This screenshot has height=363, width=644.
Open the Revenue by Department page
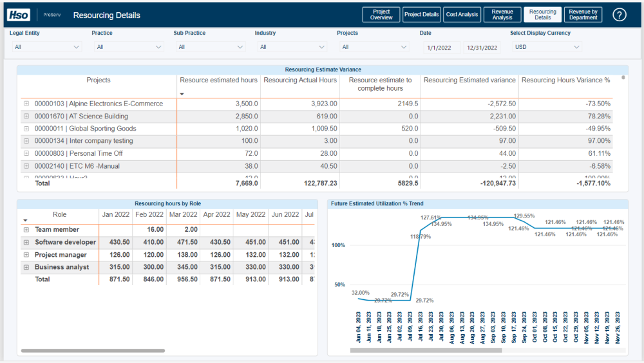(x=583, y=15)
